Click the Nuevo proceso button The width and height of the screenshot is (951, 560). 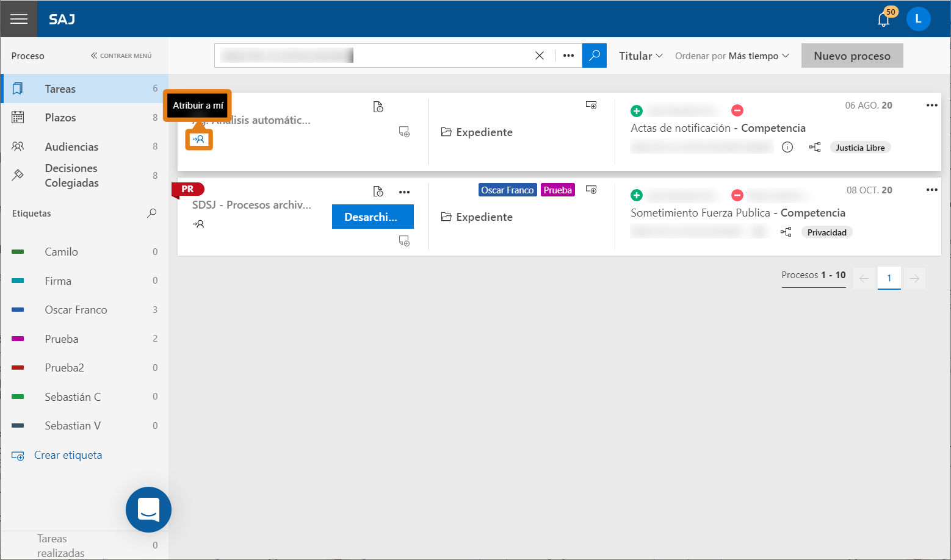tap(852, 56)
